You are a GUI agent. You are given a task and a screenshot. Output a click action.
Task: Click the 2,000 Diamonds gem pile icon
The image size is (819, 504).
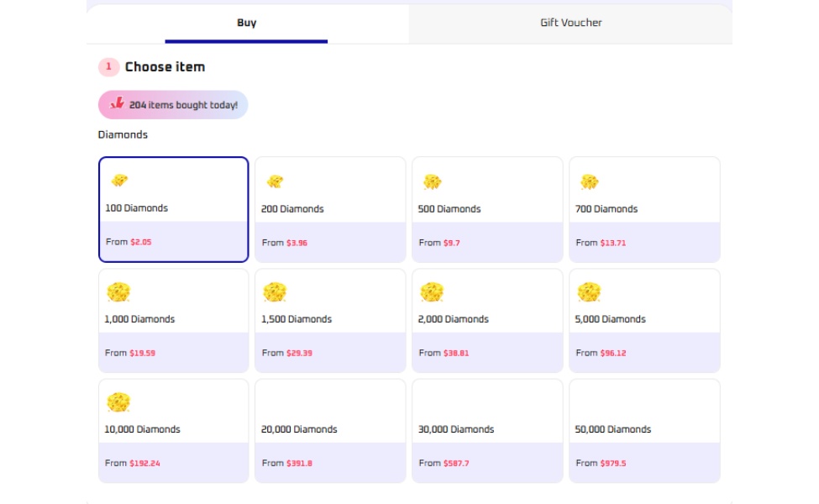click(x=432, y=292)
